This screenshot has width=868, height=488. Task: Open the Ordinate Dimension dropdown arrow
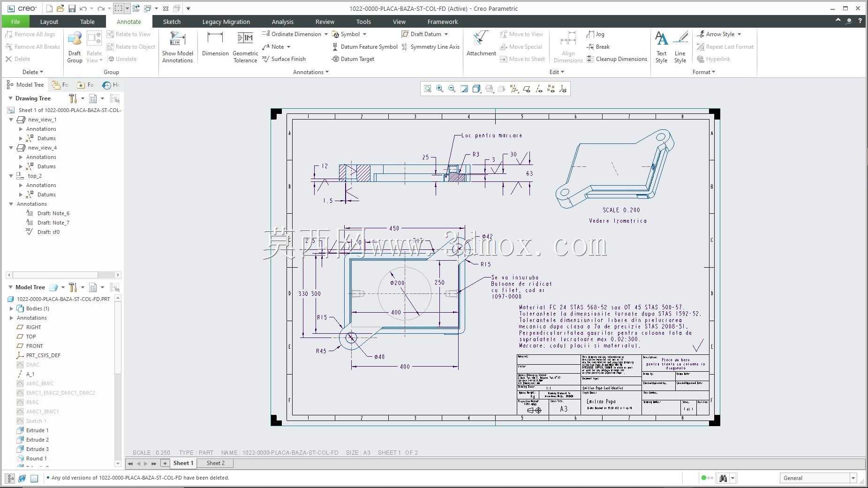tap(326, 34)
